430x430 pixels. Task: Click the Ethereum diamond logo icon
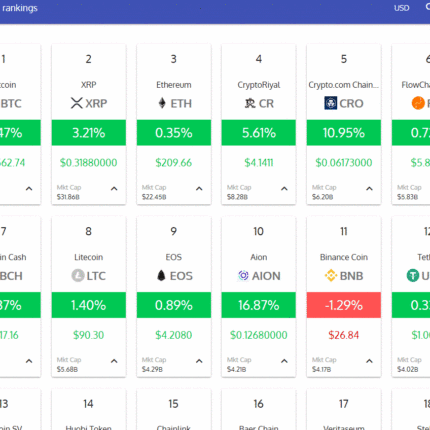coord(162,103)
